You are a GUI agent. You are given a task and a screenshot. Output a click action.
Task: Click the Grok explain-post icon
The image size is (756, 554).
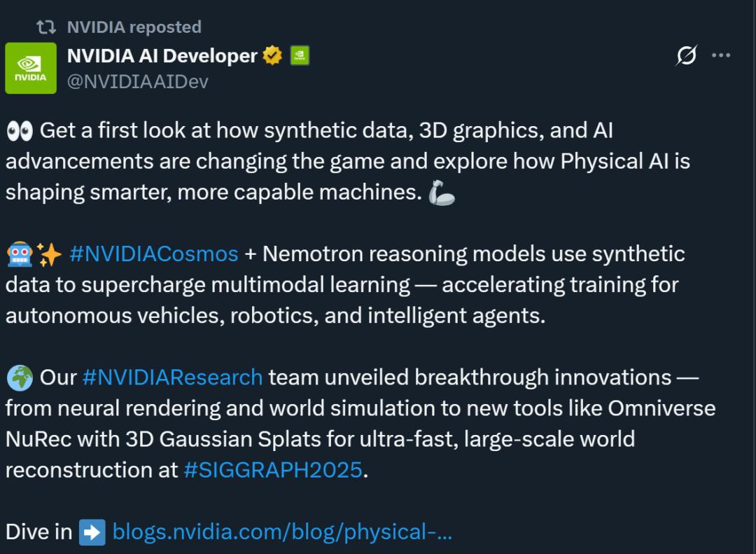(x=686, y=55)
